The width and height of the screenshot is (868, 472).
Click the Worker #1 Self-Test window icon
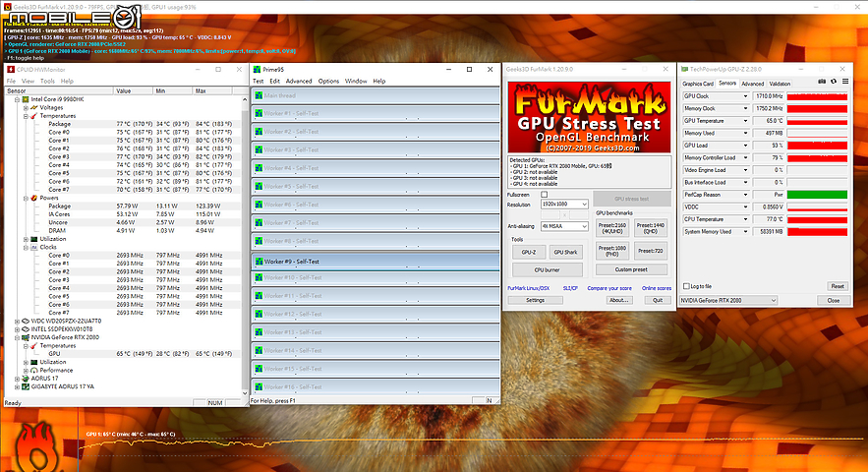259,113
